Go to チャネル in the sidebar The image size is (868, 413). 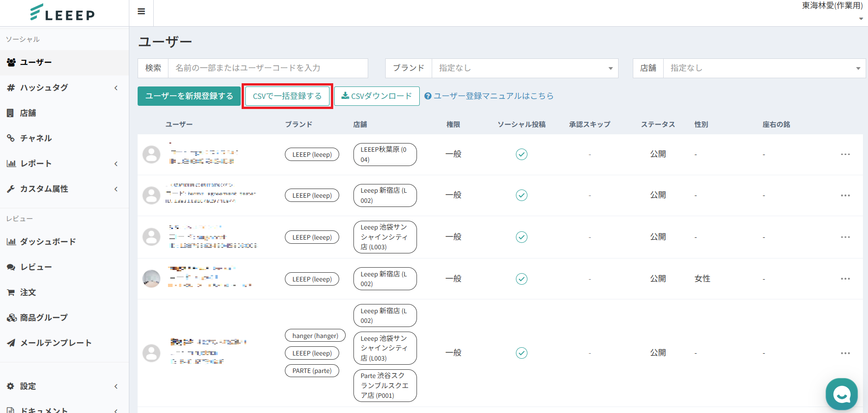36,138
